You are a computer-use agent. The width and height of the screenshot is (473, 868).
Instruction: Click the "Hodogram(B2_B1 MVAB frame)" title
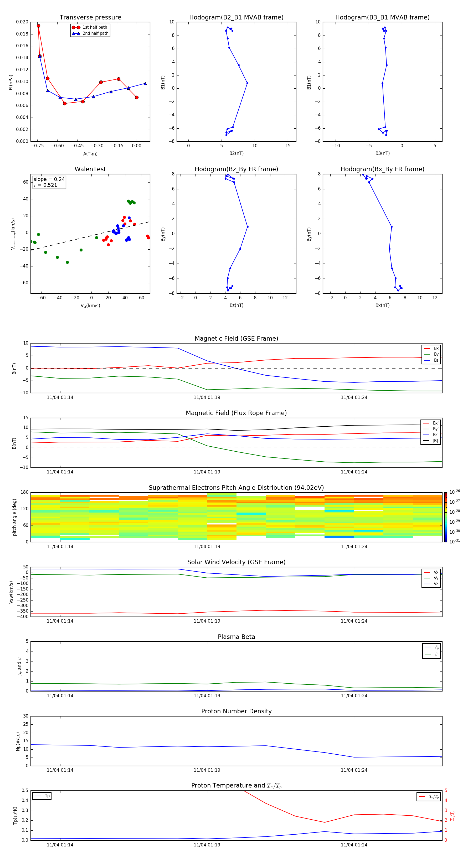[236, 18]
